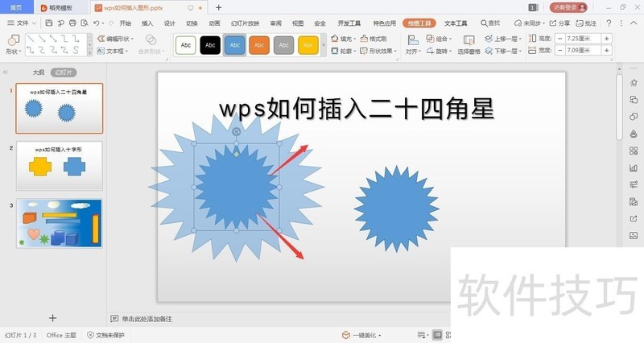This screenshot has width=644, height=343.
Task: Select the double-arrow line connector shape
Action: click(53, 39)
